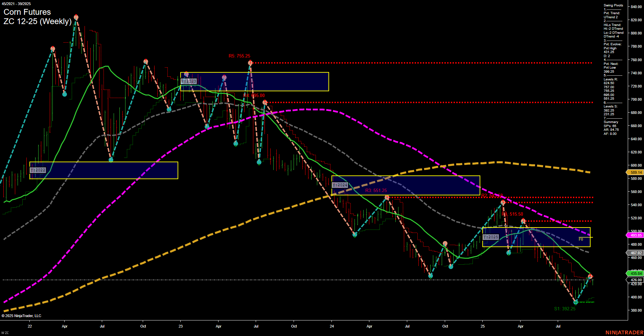Screen dimensions: 644x336
Task: Select the S1 swing low pivot dot
Action: [575, 303]
